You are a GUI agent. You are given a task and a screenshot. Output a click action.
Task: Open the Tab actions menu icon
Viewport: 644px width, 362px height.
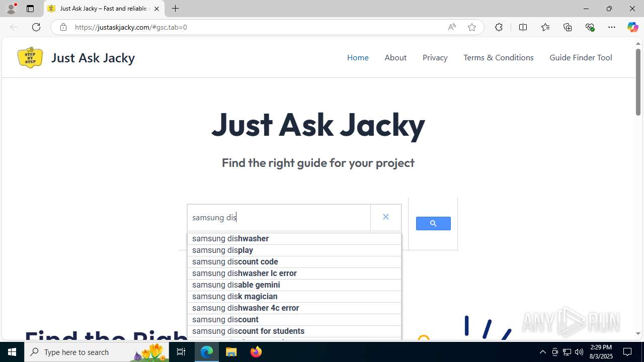(x=30, y=9)
